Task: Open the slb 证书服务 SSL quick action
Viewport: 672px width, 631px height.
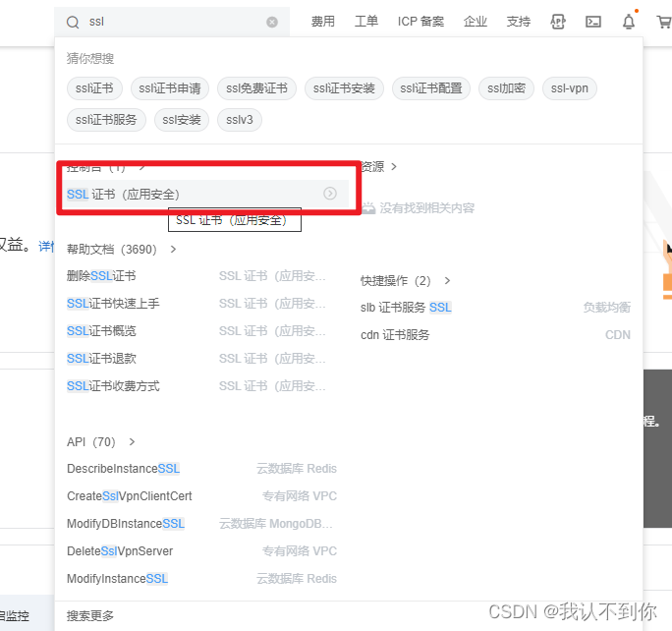Action: pyautogui.click(x=407, y=308)
